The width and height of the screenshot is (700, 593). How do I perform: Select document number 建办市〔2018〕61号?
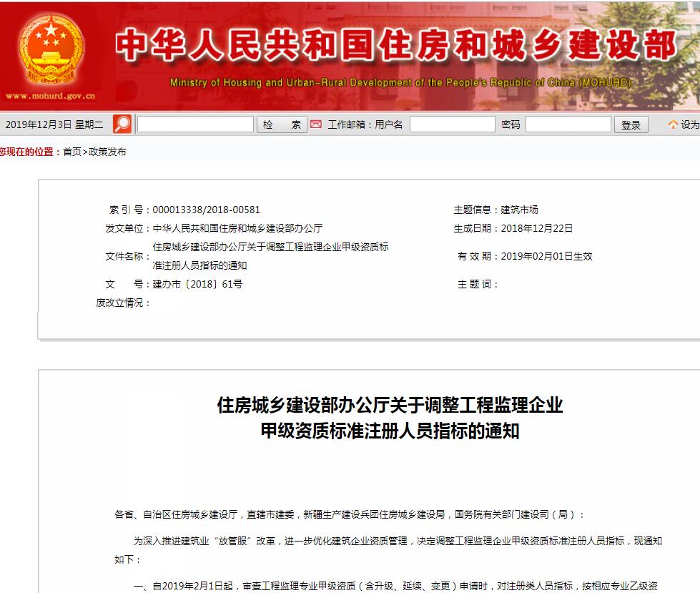[x=198, y=284]
